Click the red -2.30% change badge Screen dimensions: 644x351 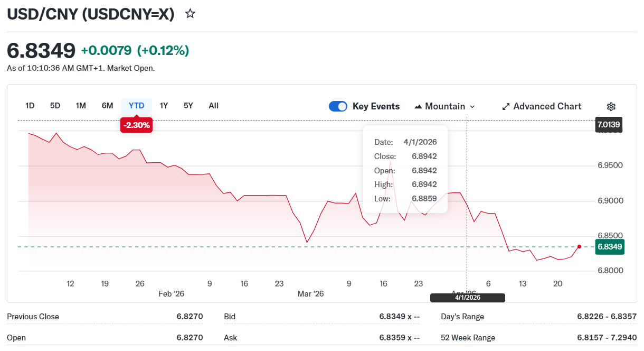[x=136, y=125]
